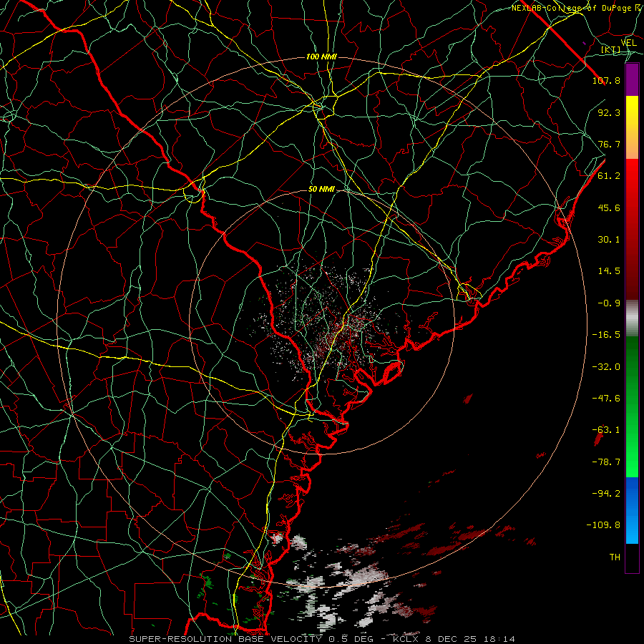Click the -94.2 velocity scale value
The image size is (644, 644).
[x=606, y=494]
